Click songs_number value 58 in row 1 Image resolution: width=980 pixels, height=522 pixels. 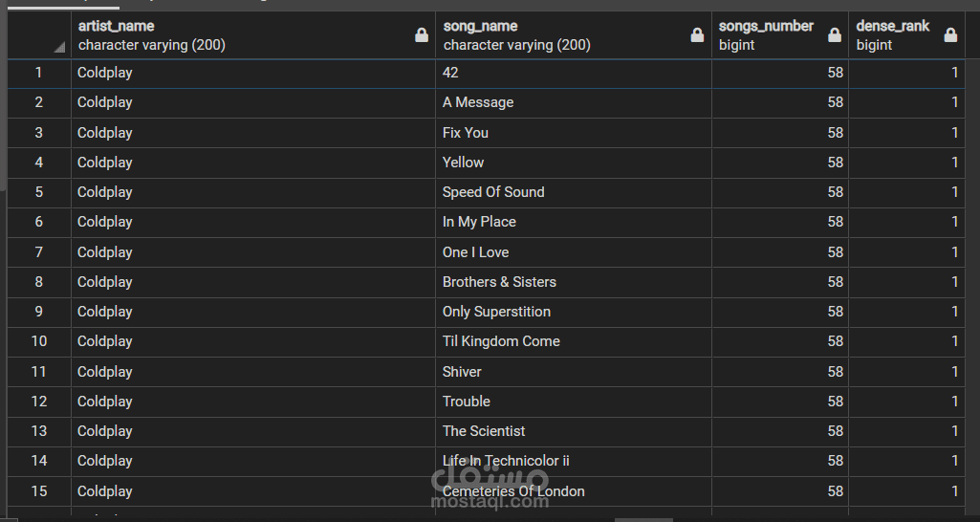[x=779, y=73]
